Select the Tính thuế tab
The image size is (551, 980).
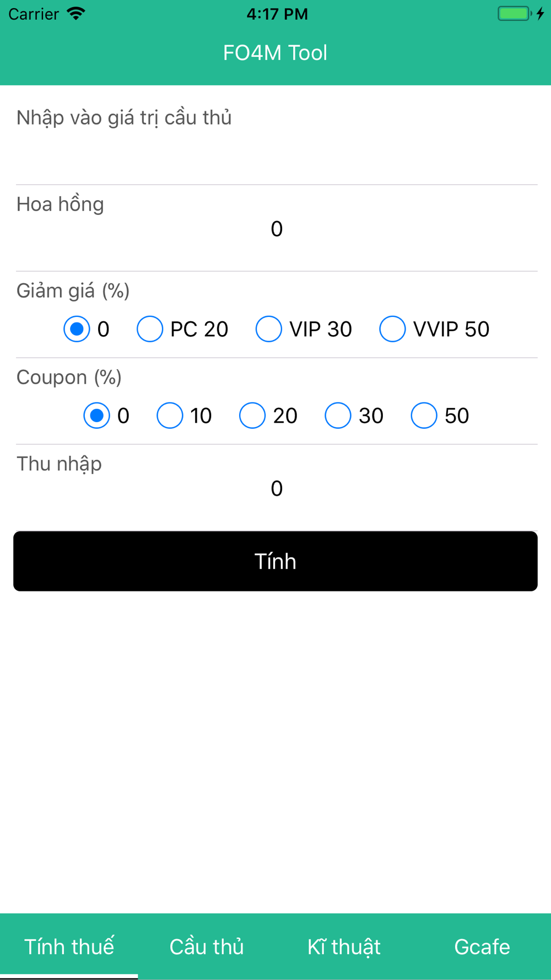pyautogui.click(x=69, y=946)
